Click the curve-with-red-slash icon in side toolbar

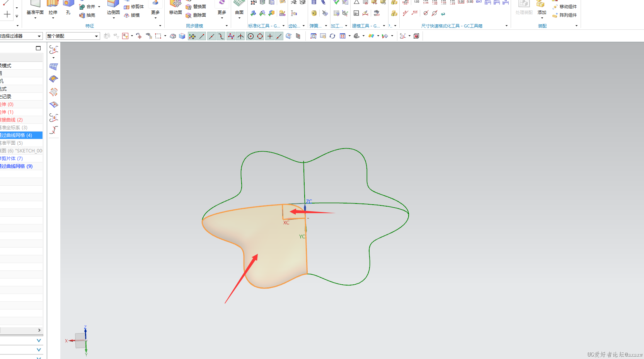click(54, 130)
